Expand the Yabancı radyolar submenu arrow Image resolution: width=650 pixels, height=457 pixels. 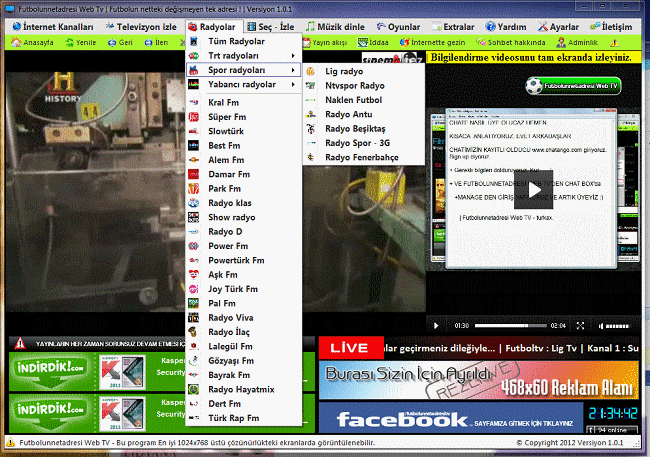(293, 85)
